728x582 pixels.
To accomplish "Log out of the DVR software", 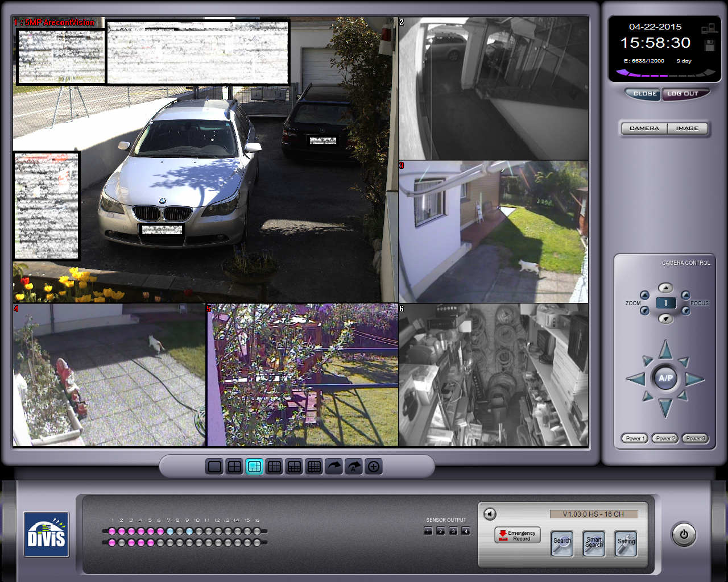I will coord(685,94).
